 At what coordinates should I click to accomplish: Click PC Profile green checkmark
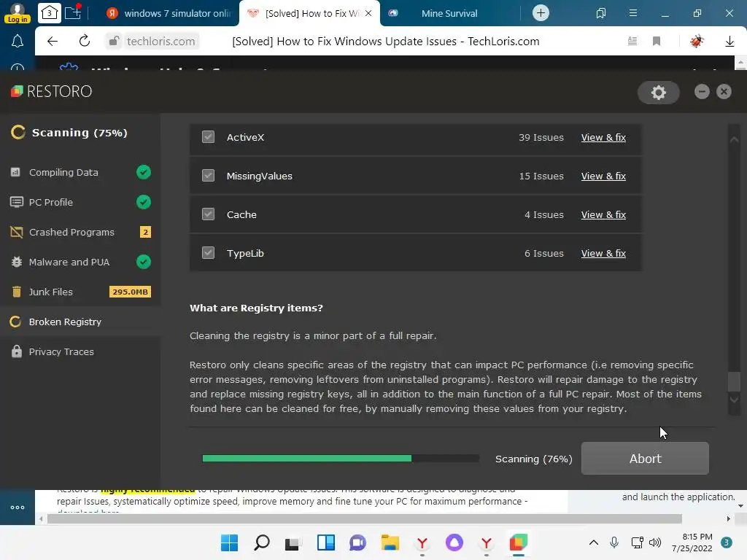click(144, 203)
